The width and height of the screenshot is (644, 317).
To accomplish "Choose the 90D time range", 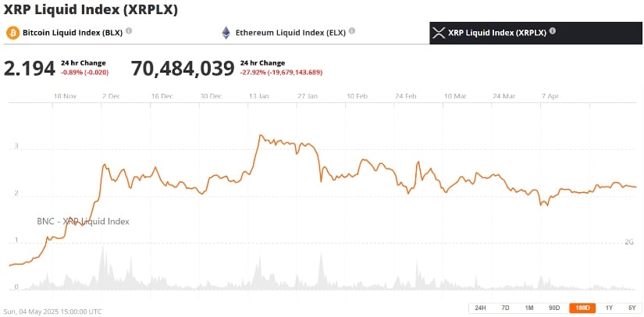I will 554,308.
